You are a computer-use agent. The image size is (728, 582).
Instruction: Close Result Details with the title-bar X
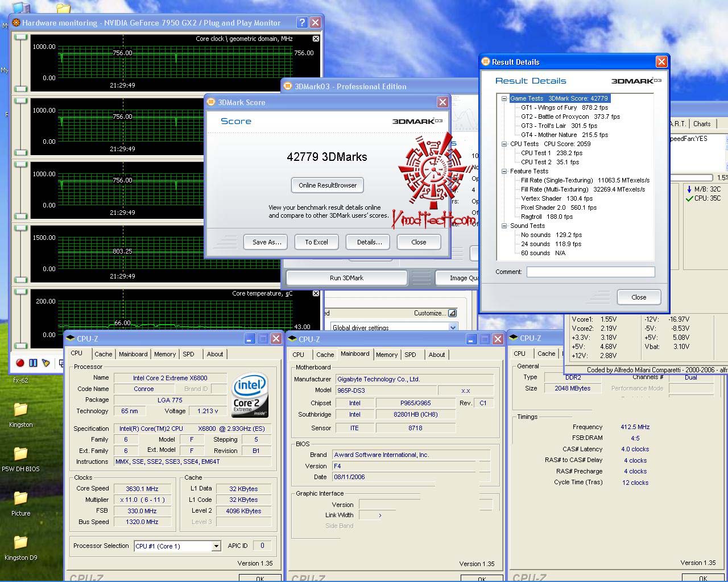tap(661, 62)
